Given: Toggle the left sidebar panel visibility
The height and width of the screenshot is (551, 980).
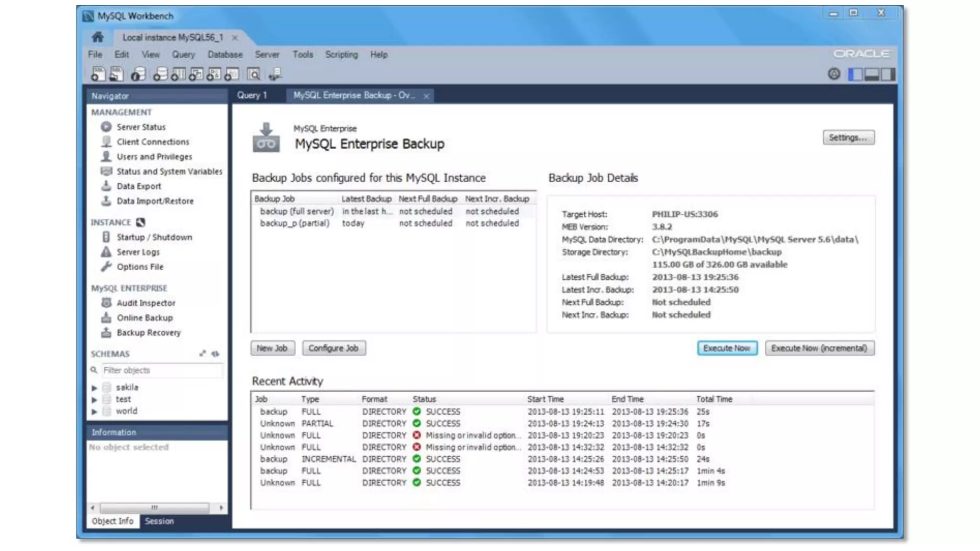Looking at the screenshot, I should point(855,75).
